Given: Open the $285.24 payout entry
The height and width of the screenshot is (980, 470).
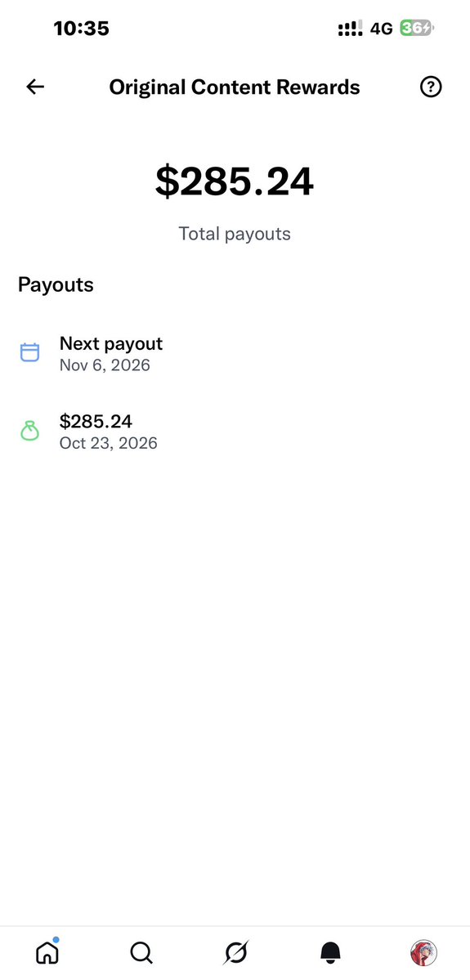Looking at the screenshot, I should (235, 432).
